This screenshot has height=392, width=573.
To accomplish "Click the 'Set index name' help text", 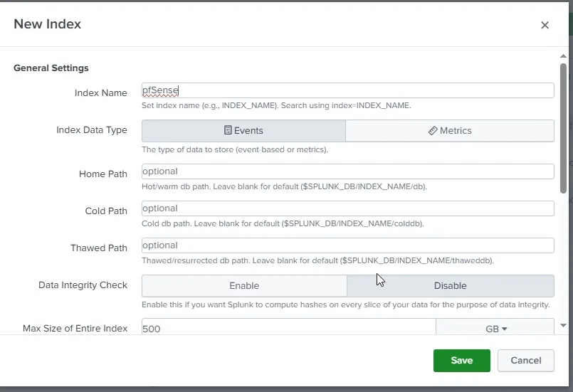I will [276, 105].
